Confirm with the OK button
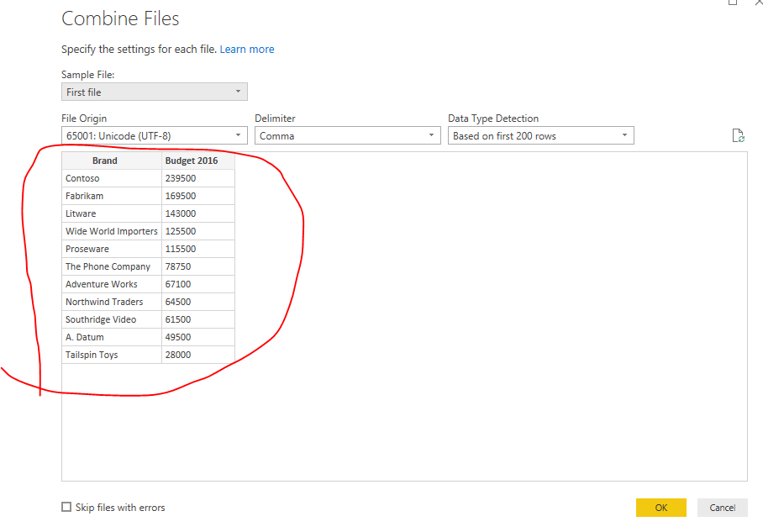Viewport: 763px width, 532px height. (x=660, y=508)
